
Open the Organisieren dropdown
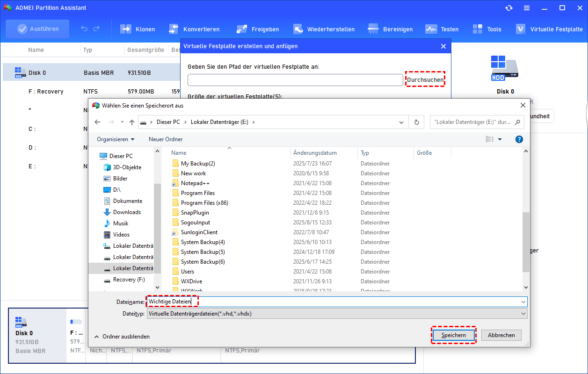coord(116,139)
